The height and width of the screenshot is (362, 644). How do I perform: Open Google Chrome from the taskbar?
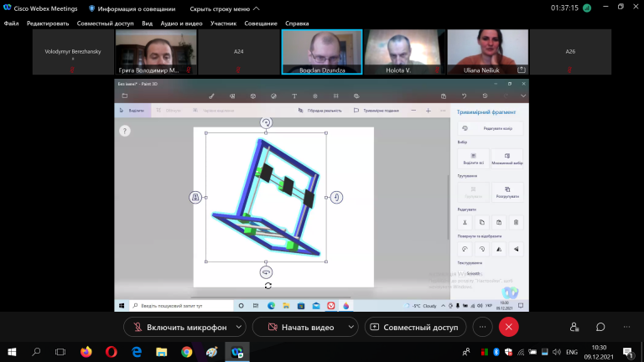click(x=186, y=352)
